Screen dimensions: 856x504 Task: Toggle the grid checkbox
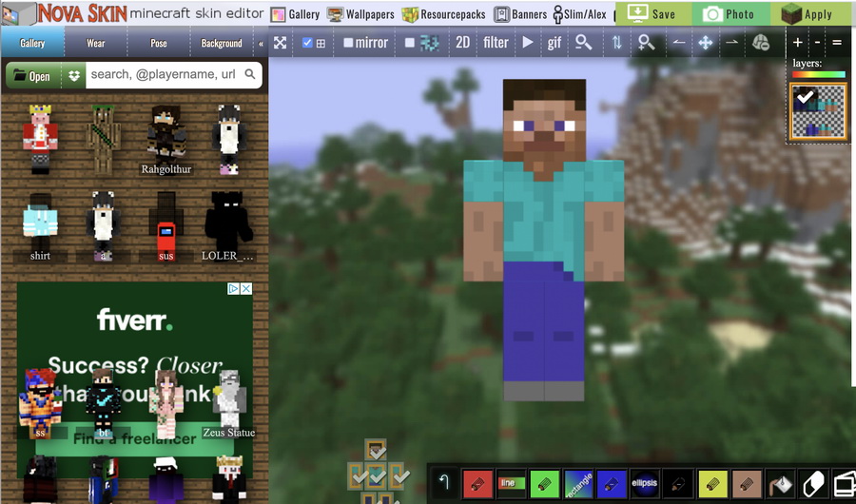(x=308, y=43)
